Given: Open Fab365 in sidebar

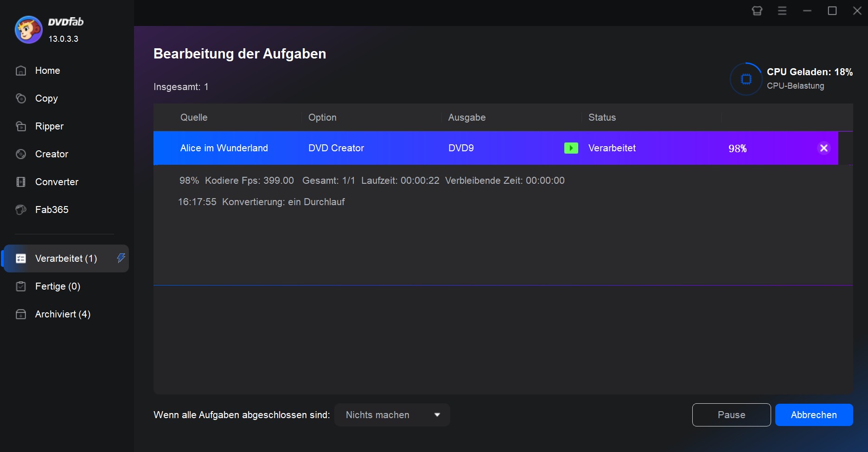Looking at the screenshot, I should point(51,210).
